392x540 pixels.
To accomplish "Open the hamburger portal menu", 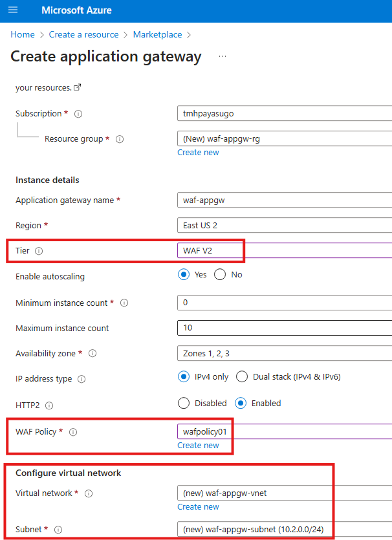I will pos(13,10).
